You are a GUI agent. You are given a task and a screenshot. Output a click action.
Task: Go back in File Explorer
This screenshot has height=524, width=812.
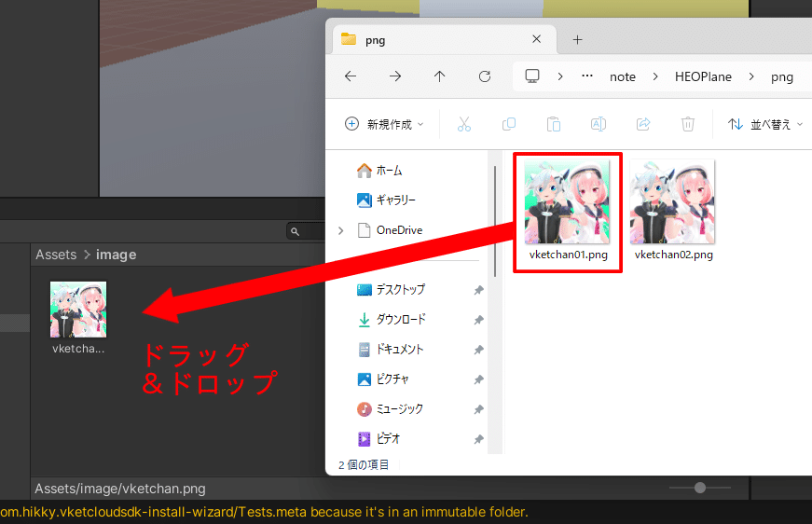[x=351, y=76]
